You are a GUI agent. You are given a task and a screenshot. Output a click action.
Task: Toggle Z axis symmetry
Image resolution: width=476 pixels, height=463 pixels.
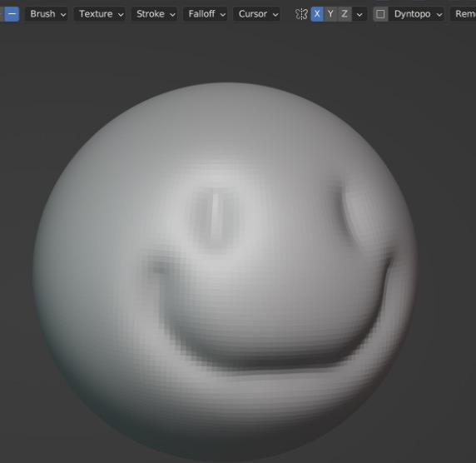coord(345,14)
